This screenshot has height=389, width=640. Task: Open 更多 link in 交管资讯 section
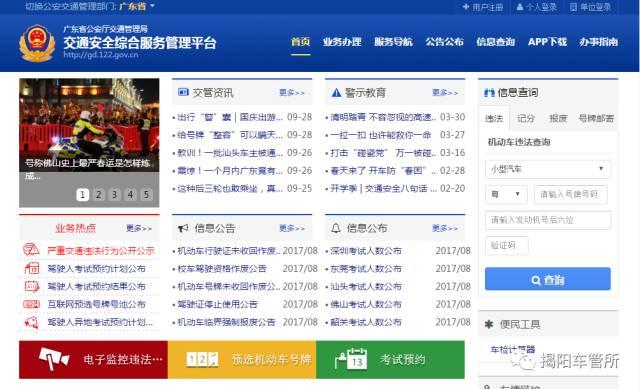pos(292,93)
